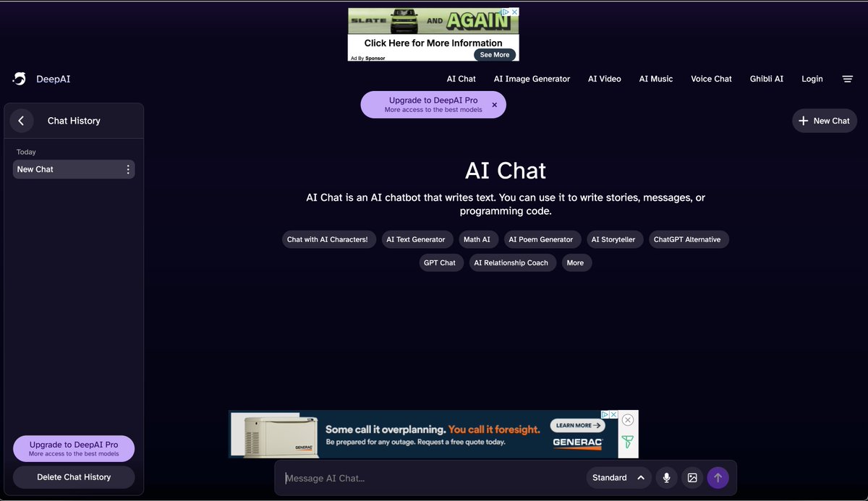Open the New Chat item options dots
868x501 pixels.
[128, 169]
